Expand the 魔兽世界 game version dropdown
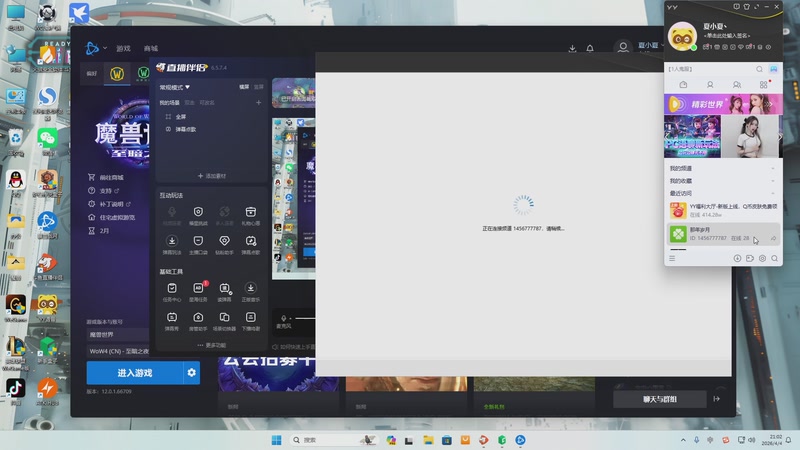This screenshot has height=450, width=800. 118,335
